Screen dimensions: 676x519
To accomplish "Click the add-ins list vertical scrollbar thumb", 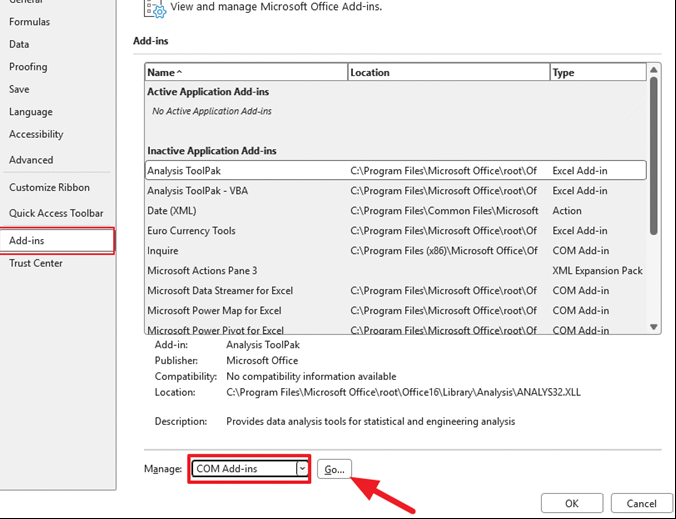I will click(654, 156).
